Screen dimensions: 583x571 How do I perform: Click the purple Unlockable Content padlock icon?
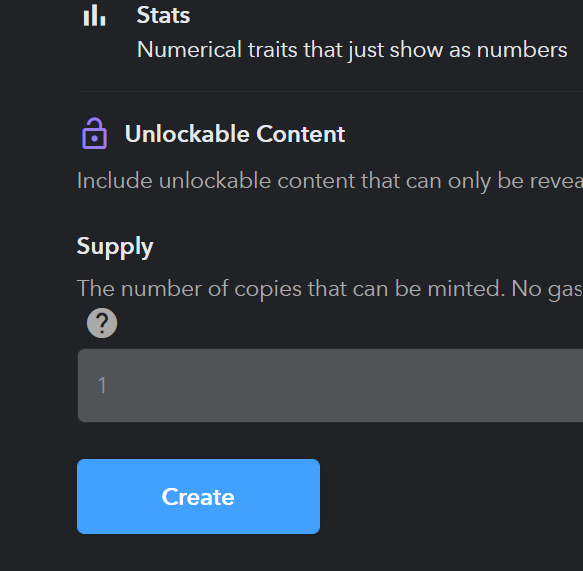[x=94, y=133]
